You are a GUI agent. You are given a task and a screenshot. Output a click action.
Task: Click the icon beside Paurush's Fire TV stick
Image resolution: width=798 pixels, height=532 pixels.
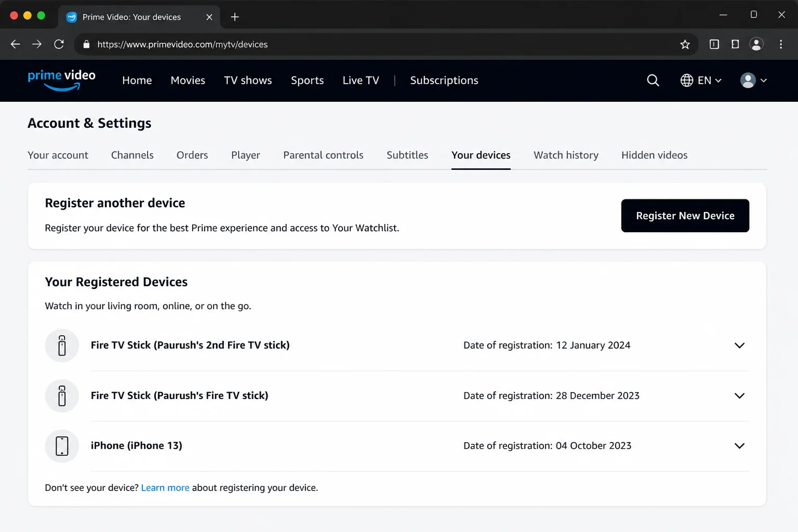(62, 396)
